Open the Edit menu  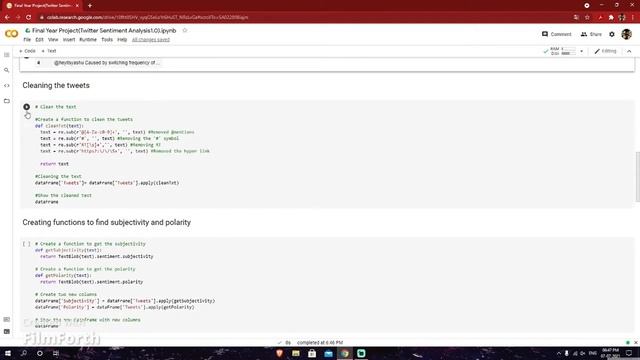click(39, 40)
